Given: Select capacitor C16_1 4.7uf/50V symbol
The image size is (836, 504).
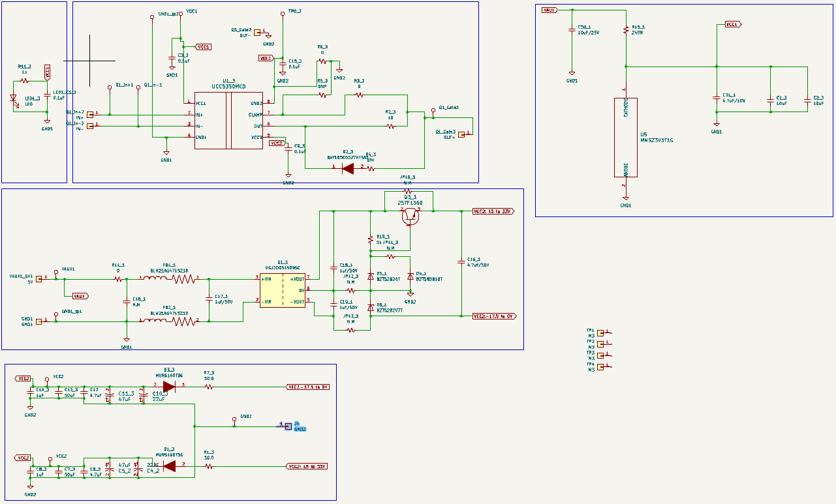Looking at the screenshot, I should coord(461,263).
